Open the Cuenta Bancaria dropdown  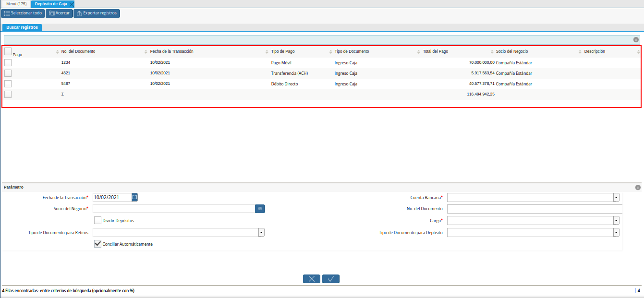tap(616, 197)
